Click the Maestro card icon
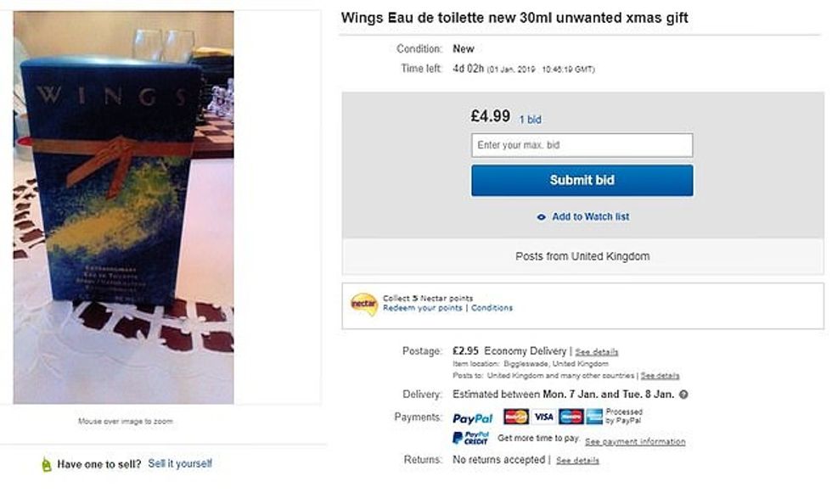The image size is (832, 504). (571, 417)
